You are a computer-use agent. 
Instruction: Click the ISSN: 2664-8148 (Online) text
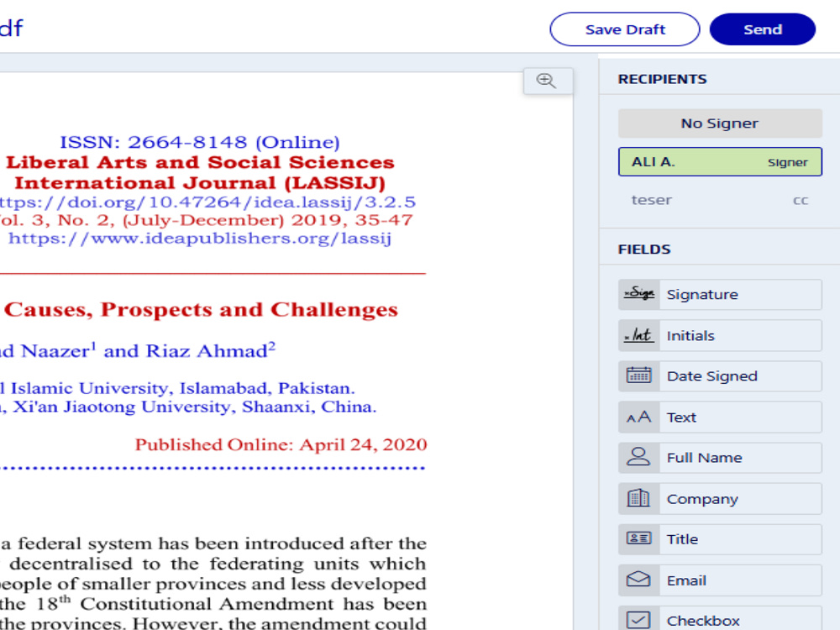(x=199, y=142)
